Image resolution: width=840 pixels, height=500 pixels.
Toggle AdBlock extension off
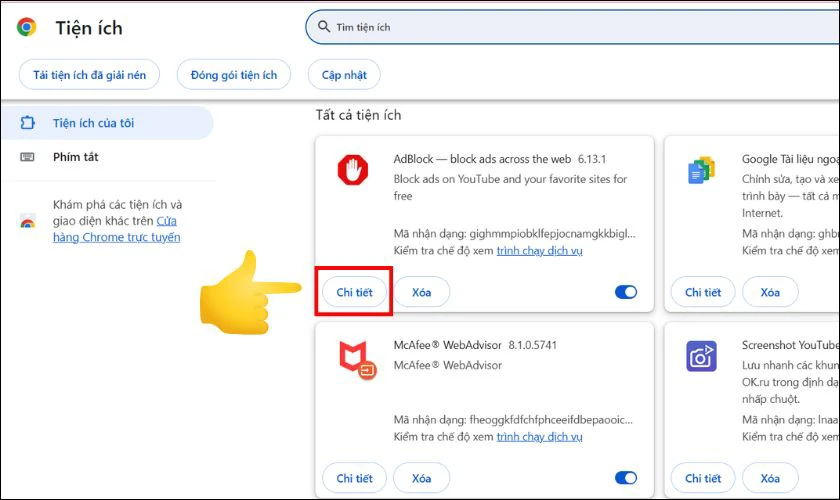(626, 292)
